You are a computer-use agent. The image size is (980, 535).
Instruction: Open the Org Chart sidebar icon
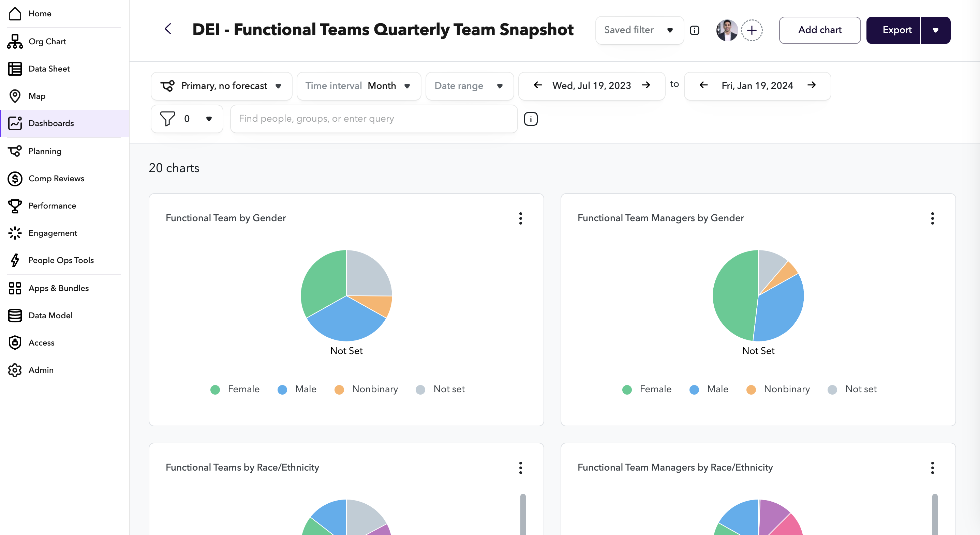click(x=15, y=42)
